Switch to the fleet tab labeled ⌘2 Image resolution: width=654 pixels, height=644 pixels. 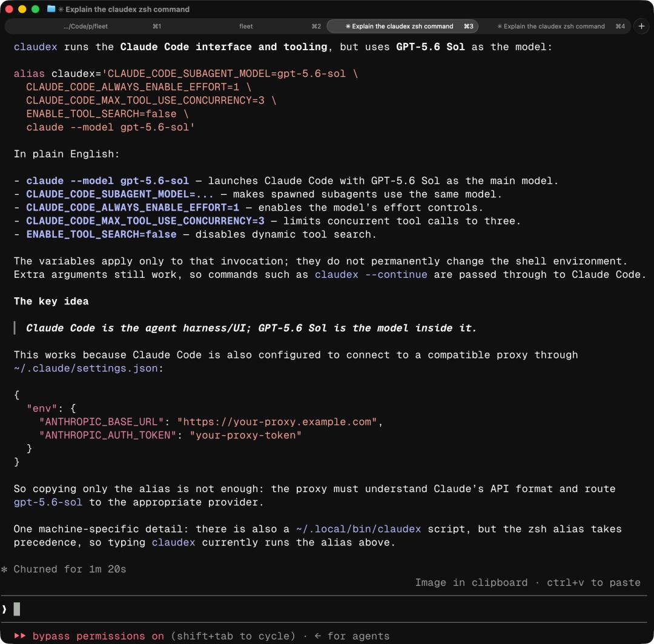(246, 26)
